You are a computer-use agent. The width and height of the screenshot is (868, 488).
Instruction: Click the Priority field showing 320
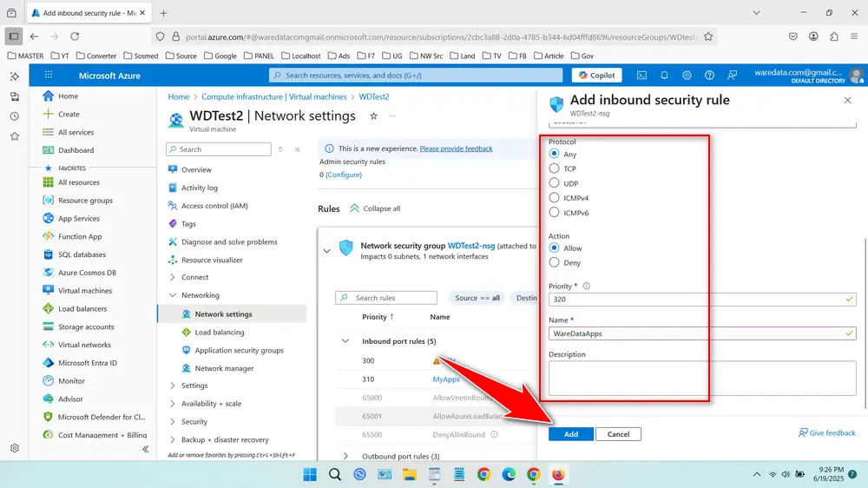[x=702, y=299]
